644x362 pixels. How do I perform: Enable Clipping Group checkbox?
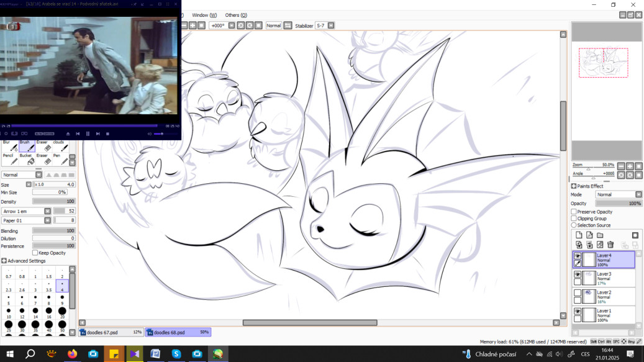coord(574,219)
